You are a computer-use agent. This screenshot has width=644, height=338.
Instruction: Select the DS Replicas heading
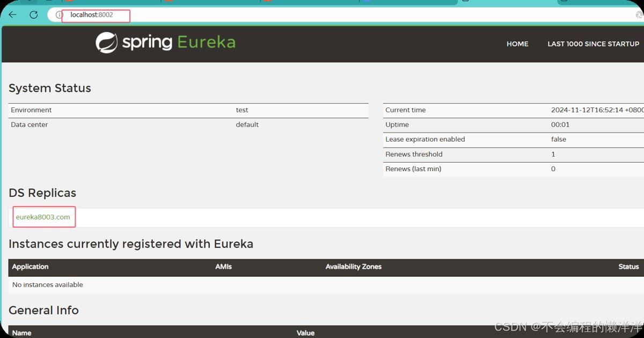[42, 193]
